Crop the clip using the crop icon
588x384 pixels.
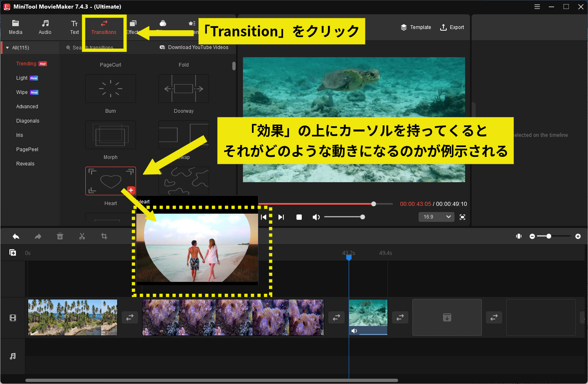(104, 236)
